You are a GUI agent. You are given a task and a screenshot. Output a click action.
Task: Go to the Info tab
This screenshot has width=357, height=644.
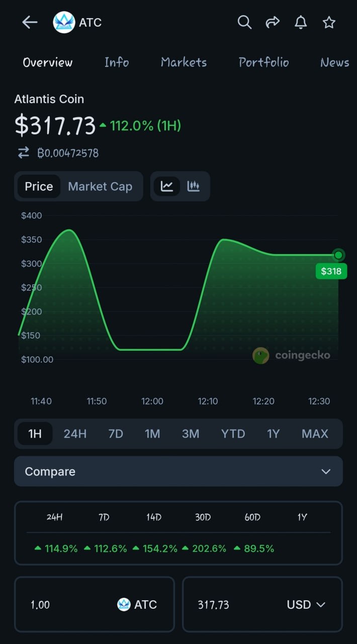[117, 62]
